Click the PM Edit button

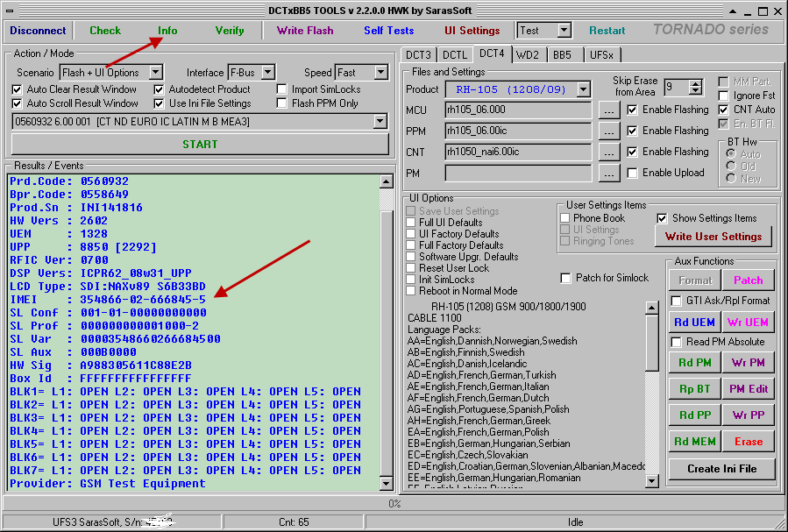click(x=748, y=389)
